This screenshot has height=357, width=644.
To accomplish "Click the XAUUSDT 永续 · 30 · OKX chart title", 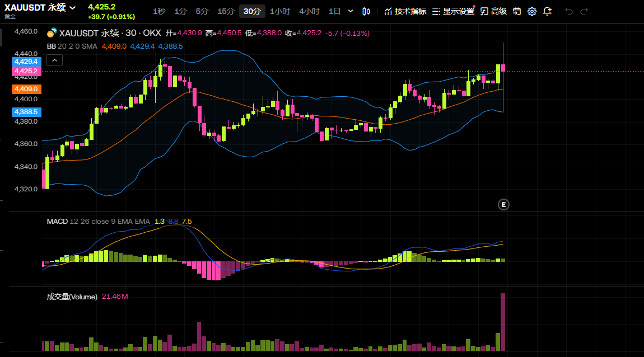I will 110,33.
